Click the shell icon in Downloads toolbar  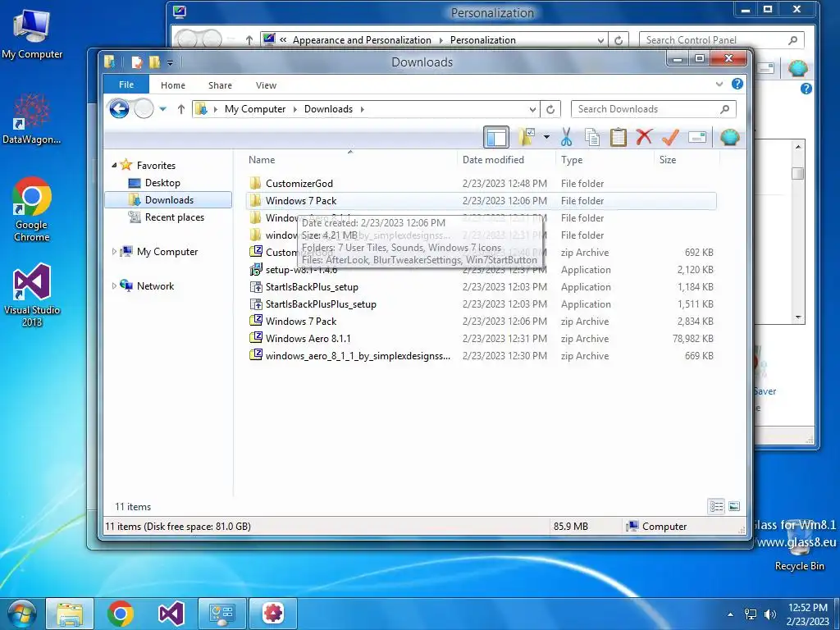tap(729, 137)
